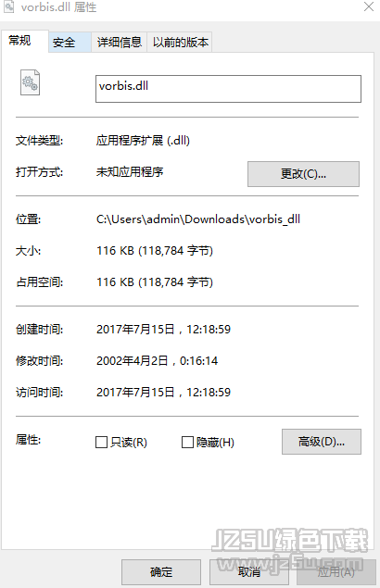Click the location path C:\Users\admin\Downloads\vorbis_dll
The height and width of the screenshot is (588, 380).
pos(198,219)
